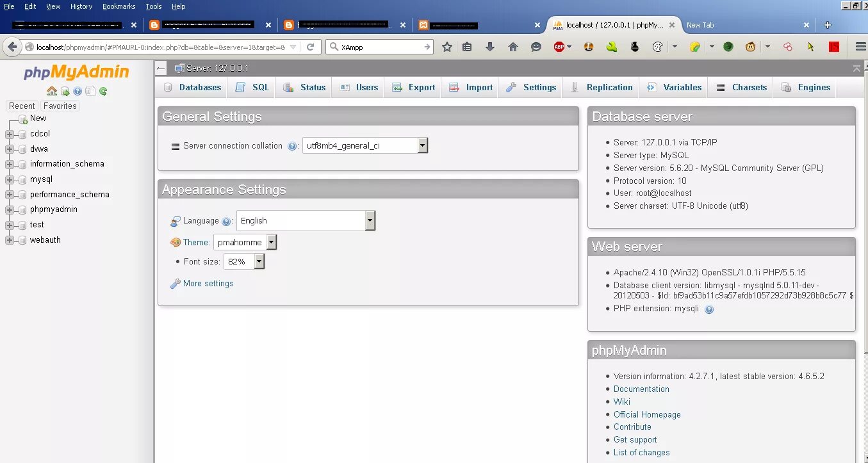Expand the information_schema database node

coord(10,164)
